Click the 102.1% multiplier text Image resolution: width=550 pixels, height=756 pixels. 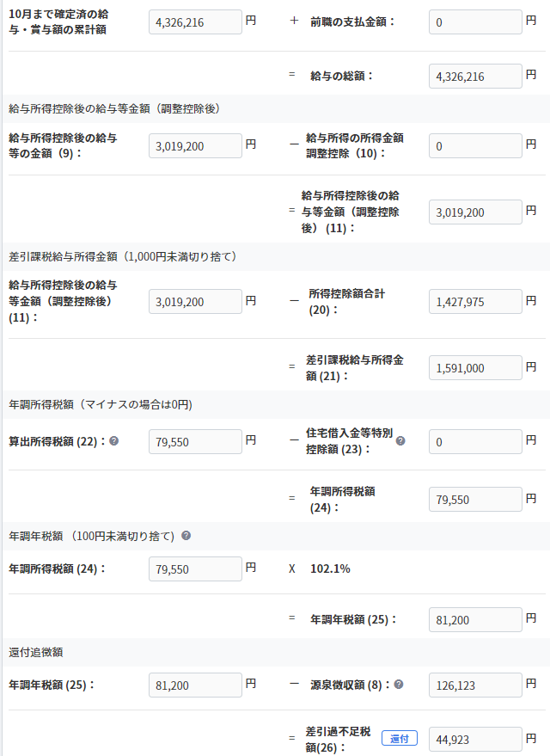[330, 569]
